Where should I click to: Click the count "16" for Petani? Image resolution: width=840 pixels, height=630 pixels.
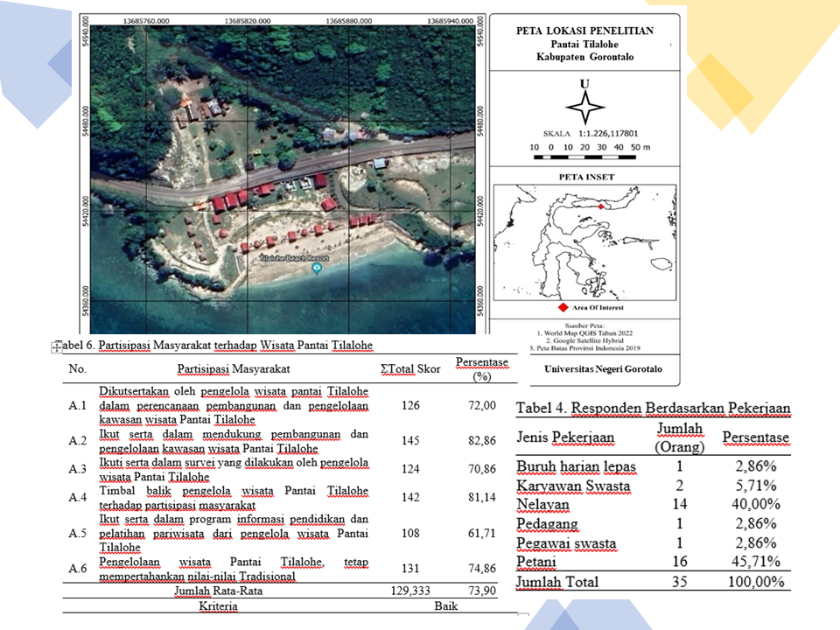[680, 562]
